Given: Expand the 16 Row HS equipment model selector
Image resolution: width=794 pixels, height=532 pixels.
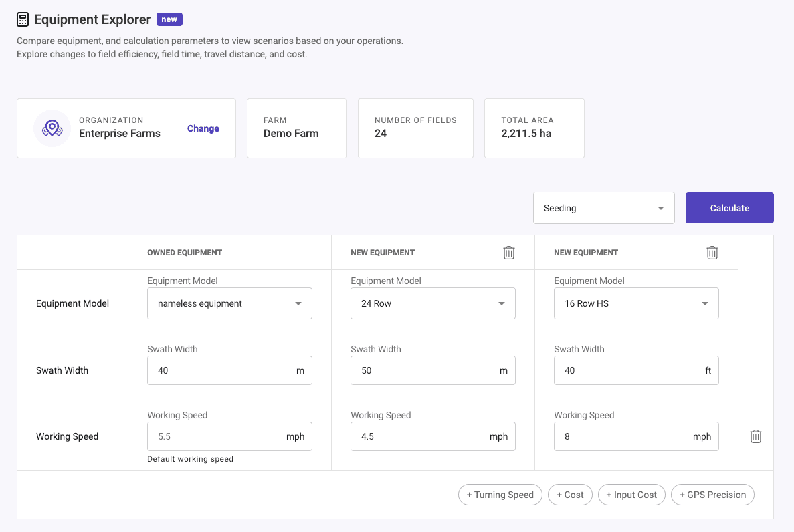Looking at the screenshot, I should [x=636, y=303].
